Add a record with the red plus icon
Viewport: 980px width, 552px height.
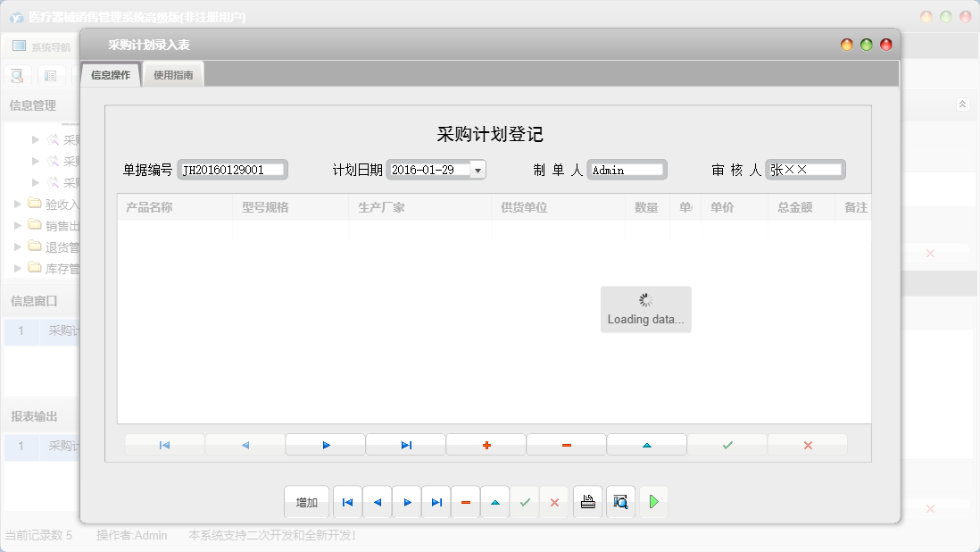(x=486, y=444)
